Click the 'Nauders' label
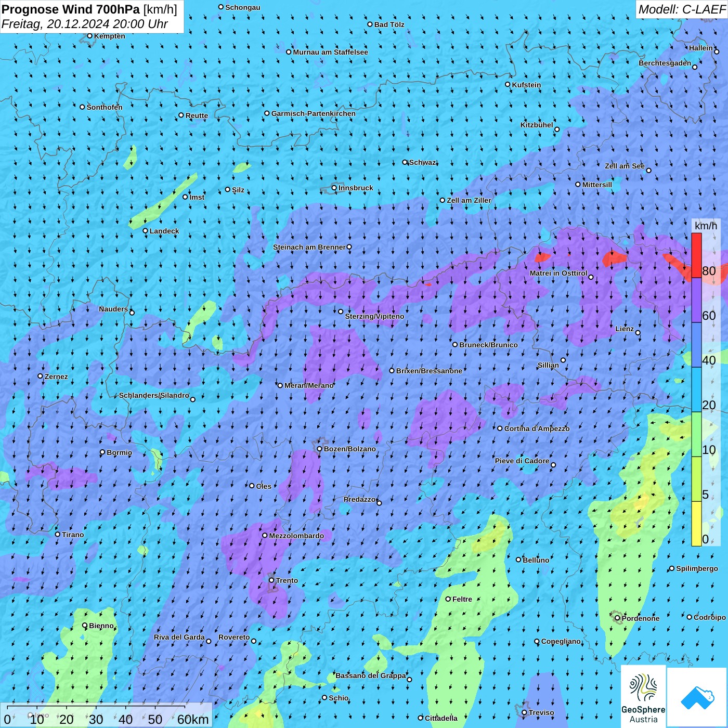This screenshot has height=728, width=728. [113, 309]
